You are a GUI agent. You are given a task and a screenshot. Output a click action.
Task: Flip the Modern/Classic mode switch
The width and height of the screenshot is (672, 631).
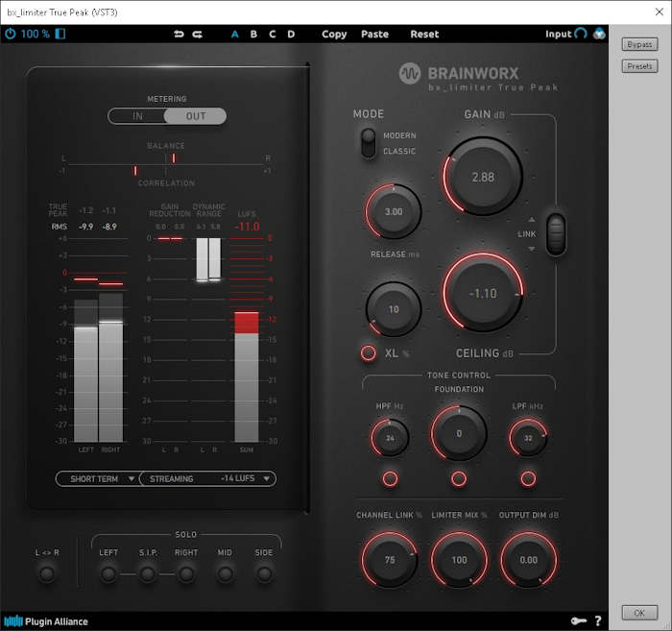pyautogui.click(x=368, y=143)
